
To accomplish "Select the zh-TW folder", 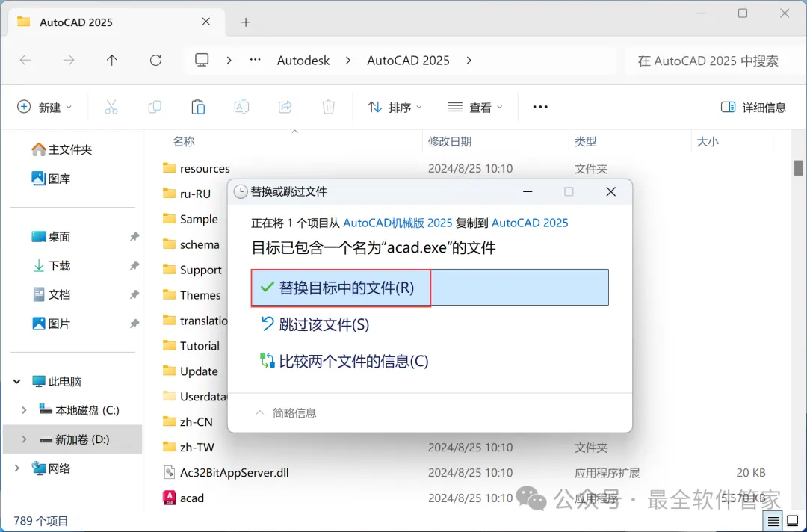I will click(x=188, y=447).
